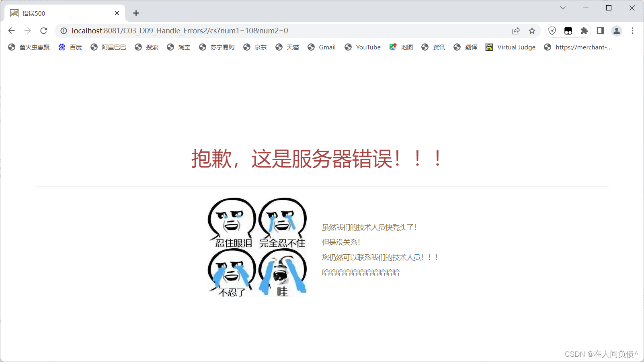Open the 苏宁易购 bookmark
The height and width of the screenshot is (362, 644).
click(217, 47)
